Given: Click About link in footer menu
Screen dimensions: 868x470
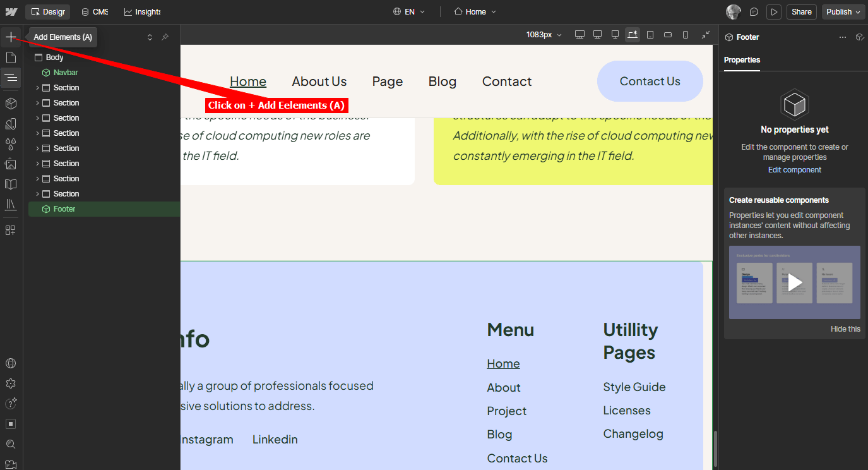Looking at the screenshot, I should pos(504,388).
